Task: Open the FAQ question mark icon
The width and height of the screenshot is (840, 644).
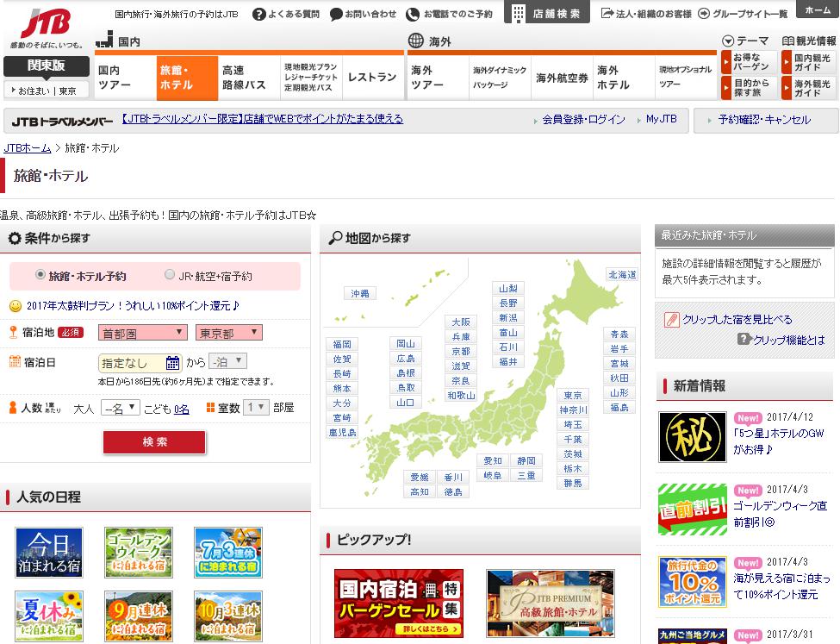Action: click(259, 15)
